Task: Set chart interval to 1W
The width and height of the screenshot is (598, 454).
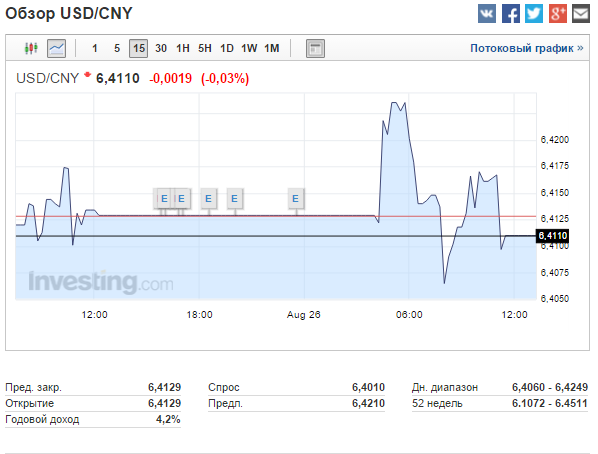Action: pos(249,48)
